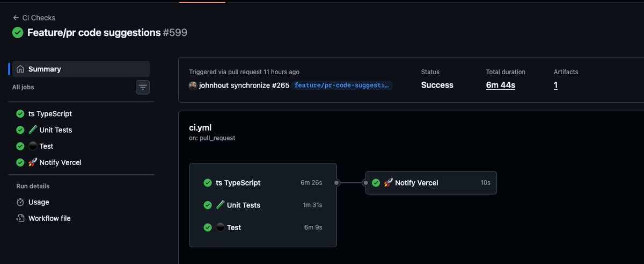Click the connector dot on Notify Vercel node

tap(366, 183)
